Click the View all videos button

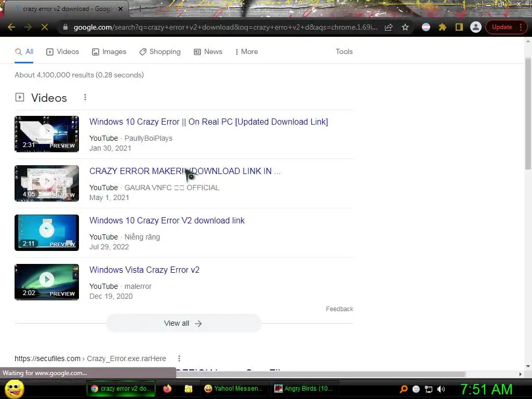pyautogui.click(x=183, y=323)
